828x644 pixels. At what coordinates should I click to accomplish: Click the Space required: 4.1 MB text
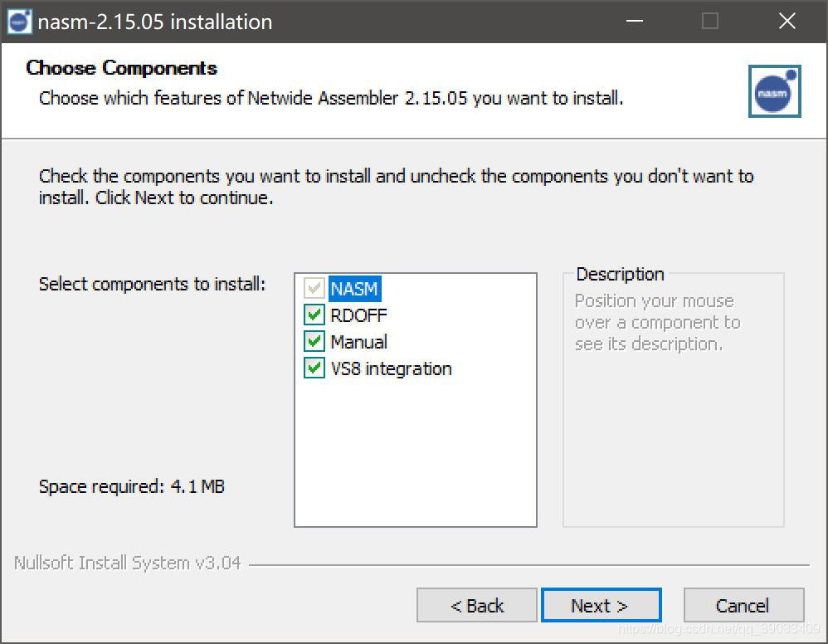(131, 486)
